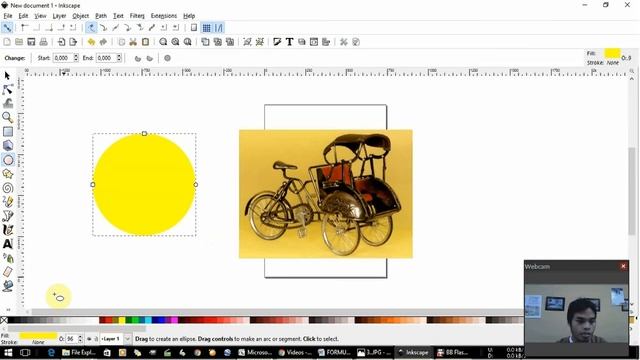Open the Filters menu
640x360 pixels.
pos(137,16)
